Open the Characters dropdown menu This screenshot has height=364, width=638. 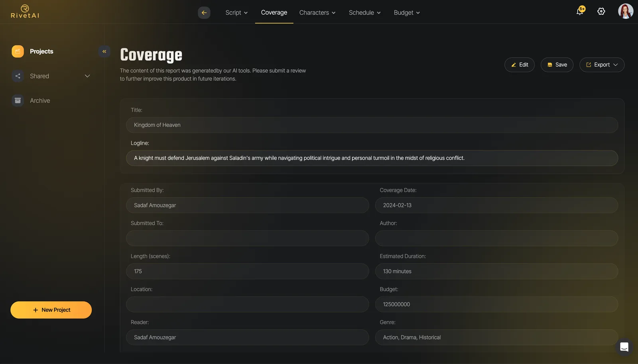[x=317, y=13]
